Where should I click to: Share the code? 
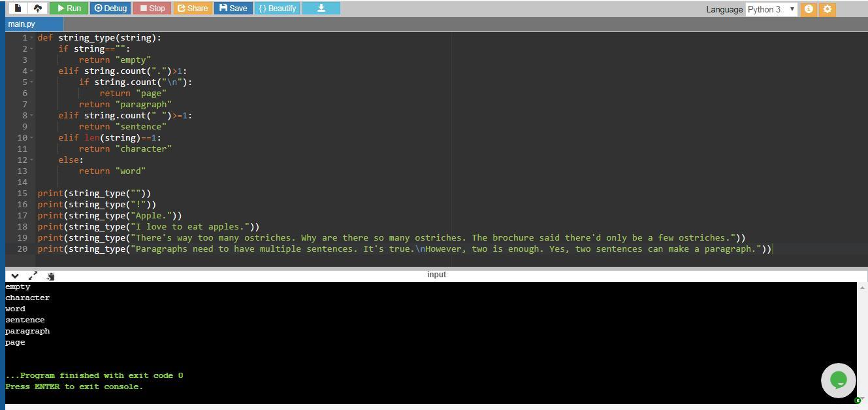coord(193,9)
